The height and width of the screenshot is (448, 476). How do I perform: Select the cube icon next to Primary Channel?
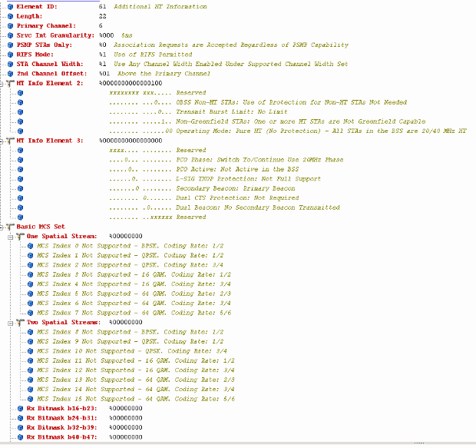pos(10,26)
